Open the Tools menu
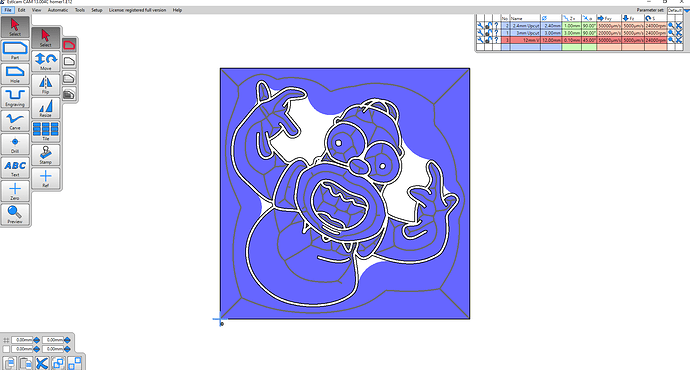The height and width of the screenshot is (370, 690). point(80,10)
